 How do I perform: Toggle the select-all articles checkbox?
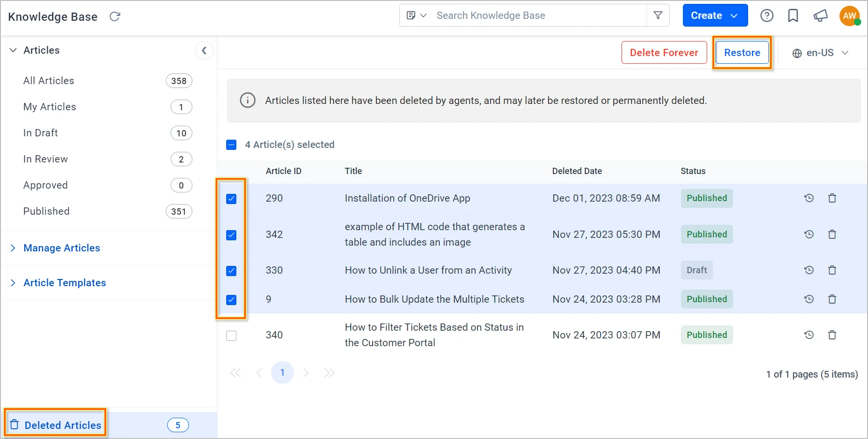pyautogui.click(x=231, y=145)
